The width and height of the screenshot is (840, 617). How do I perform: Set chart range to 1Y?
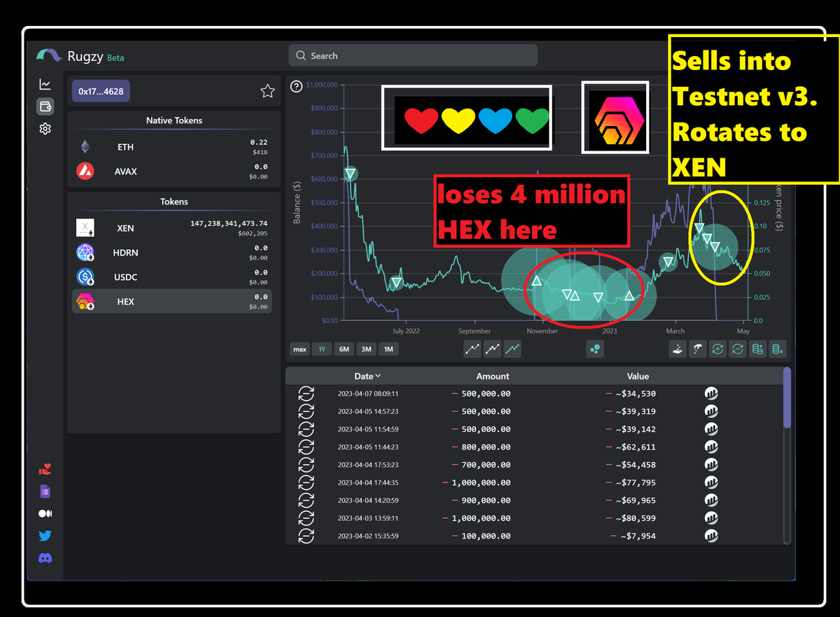coord(322,349)
